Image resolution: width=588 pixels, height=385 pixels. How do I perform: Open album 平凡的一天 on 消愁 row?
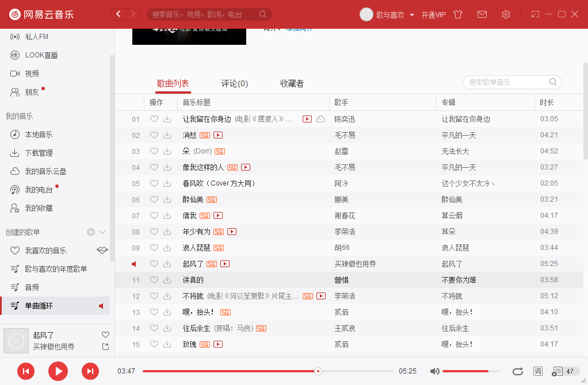459,135
